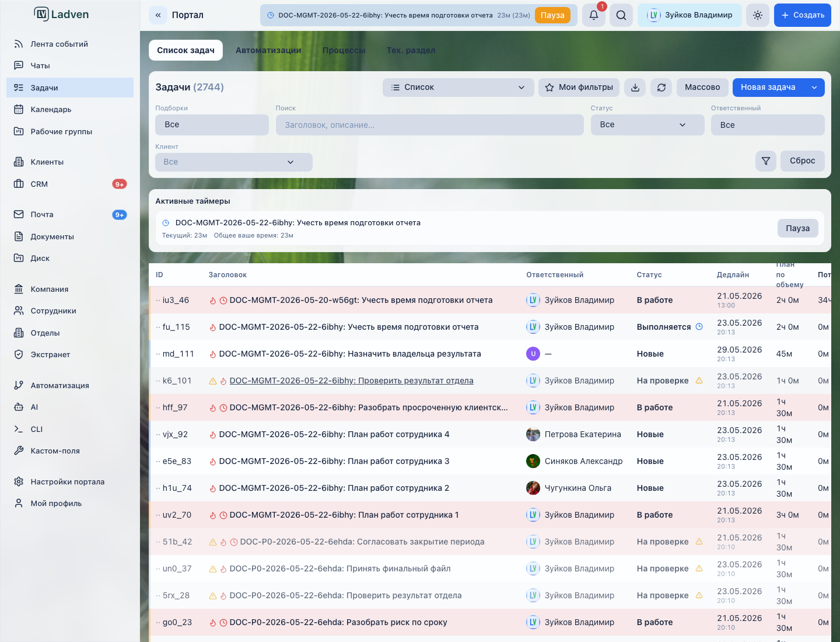Open task link Проверить результат отдела k6_101
Screen dimensions: 840x642
[x=351, y=381]
